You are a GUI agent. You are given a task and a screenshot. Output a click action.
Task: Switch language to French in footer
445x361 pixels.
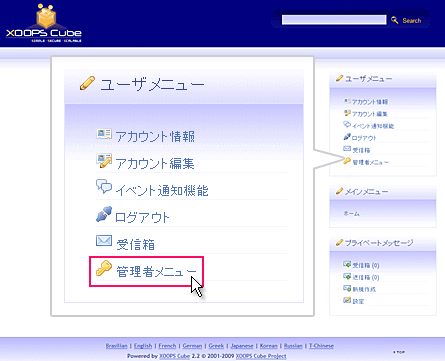167,346
